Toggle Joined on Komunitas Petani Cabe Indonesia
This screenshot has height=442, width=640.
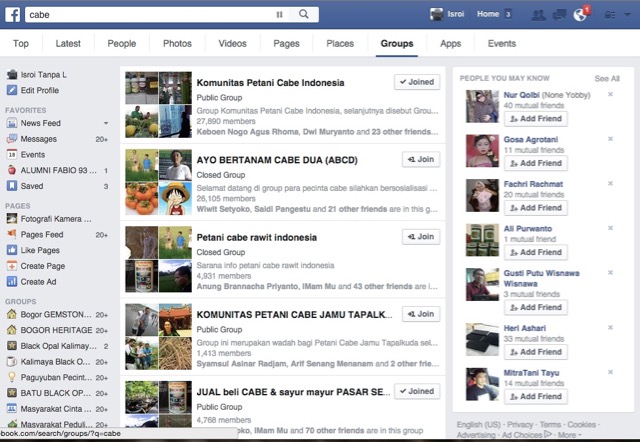[x=416, y=82]
